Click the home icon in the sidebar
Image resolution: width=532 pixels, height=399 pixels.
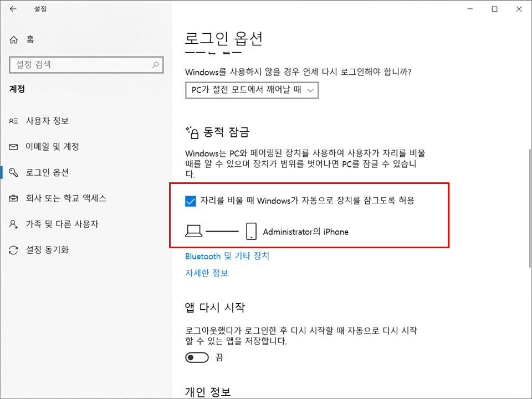coord(13,40)
